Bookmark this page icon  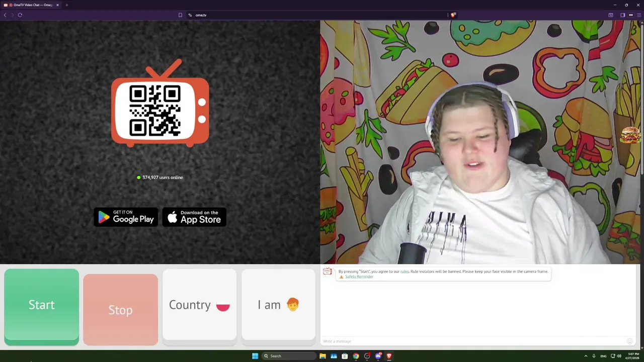coord(180,15)
